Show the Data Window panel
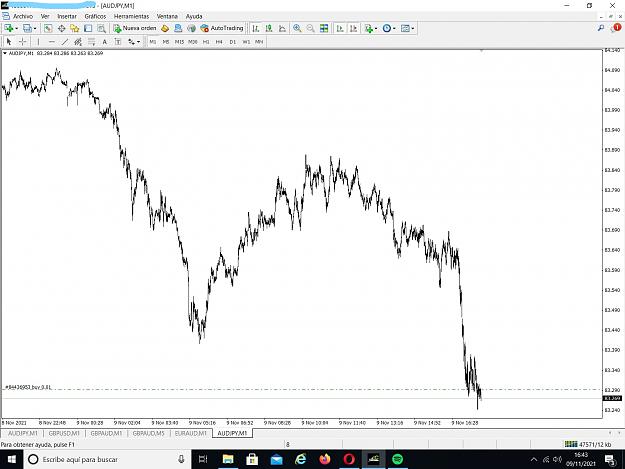The image size is (625, 469). 61,28
